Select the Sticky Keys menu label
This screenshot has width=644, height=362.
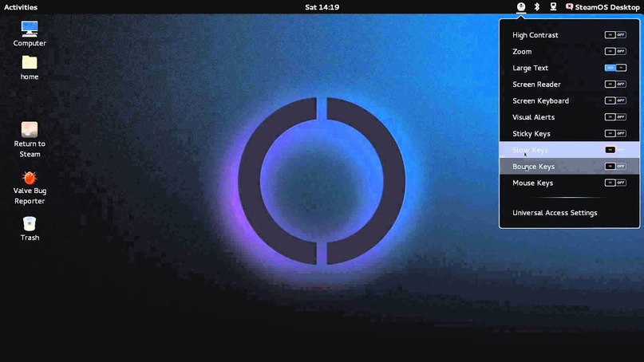[x=531, y=134]
